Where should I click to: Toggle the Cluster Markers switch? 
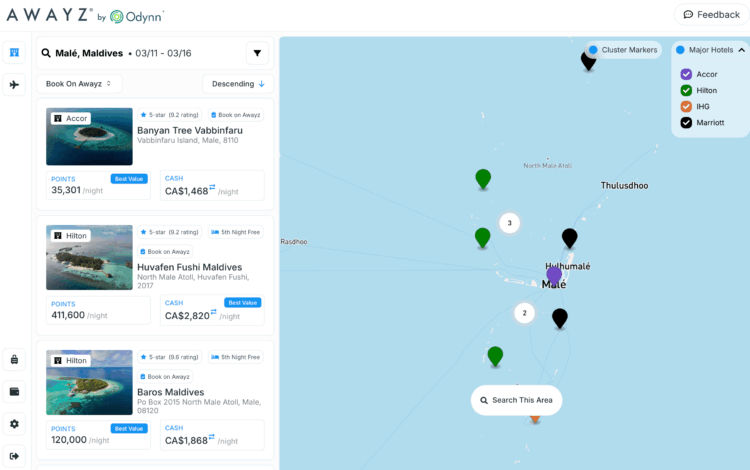[x=593, y=50]
